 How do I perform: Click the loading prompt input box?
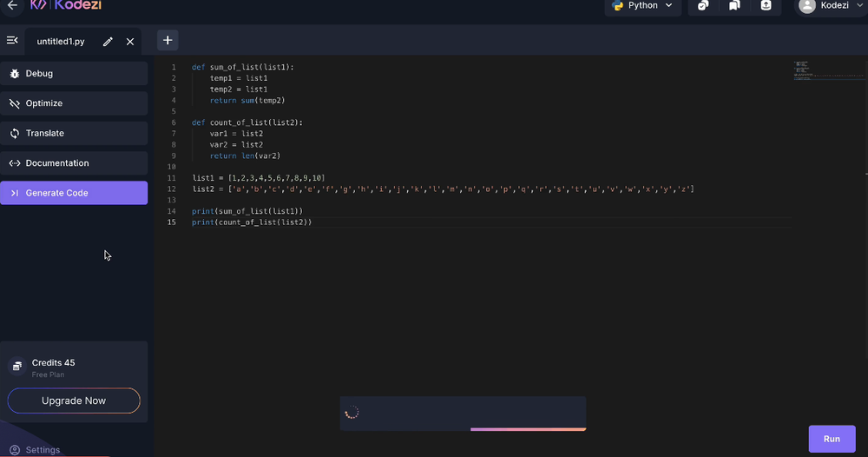[x=463, y=412]
